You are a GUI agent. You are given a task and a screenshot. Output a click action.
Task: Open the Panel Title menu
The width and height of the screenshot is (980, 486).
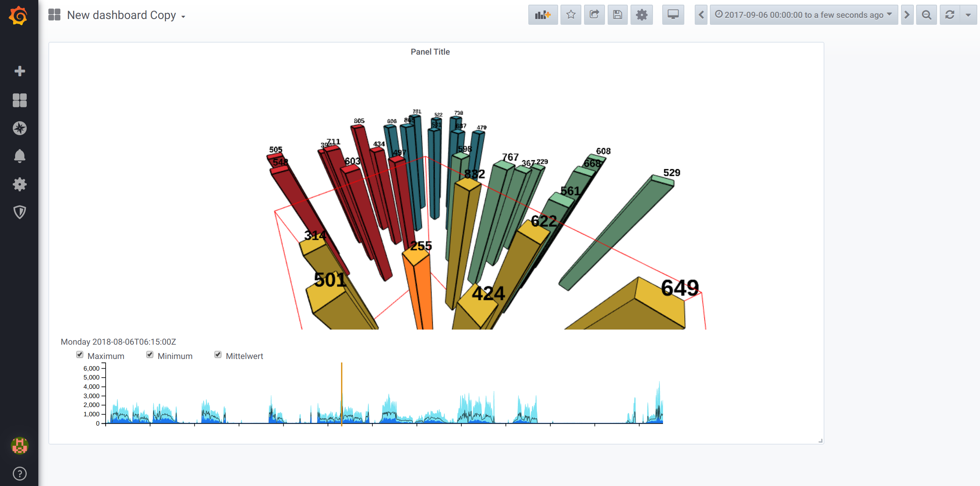click(430, 52)
